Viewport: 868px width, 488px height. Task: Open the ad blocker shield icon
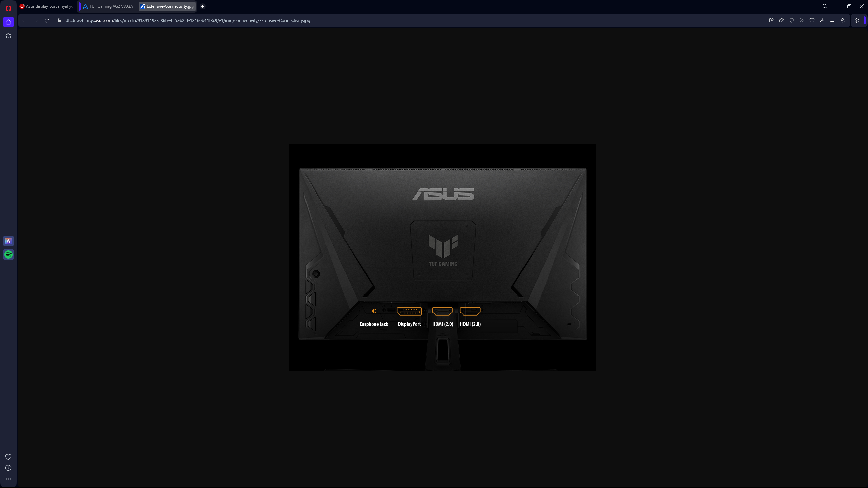click(x=792, y=20)
